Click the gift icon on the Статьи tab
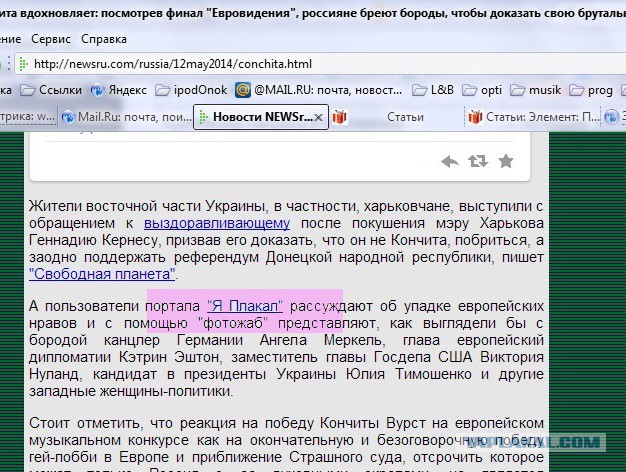The width and height of the screenshot is (626, 472). pos(339,117)
